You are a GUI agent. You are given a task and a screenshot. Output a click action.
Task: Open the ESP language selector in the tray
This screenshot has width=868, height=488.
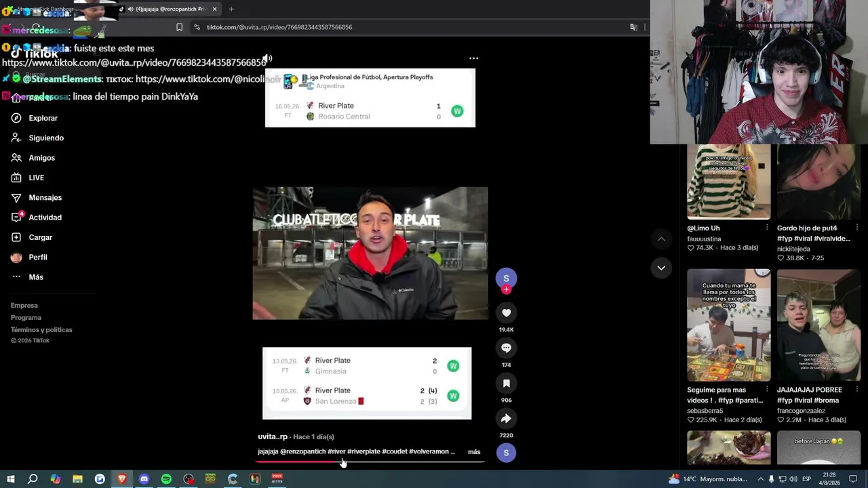pyautogui.click(x=807, y=479)
